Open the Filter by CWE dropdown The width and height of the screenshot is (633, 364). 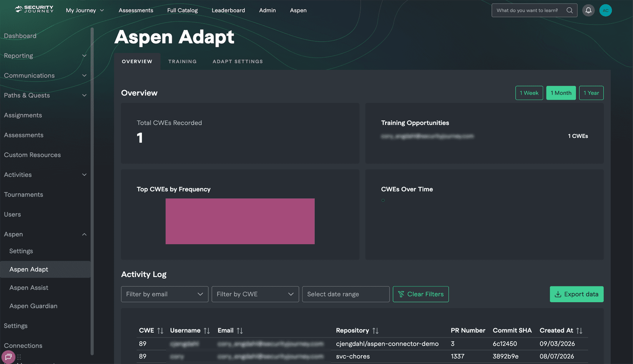pyautogui.click(x=255, y=294)
